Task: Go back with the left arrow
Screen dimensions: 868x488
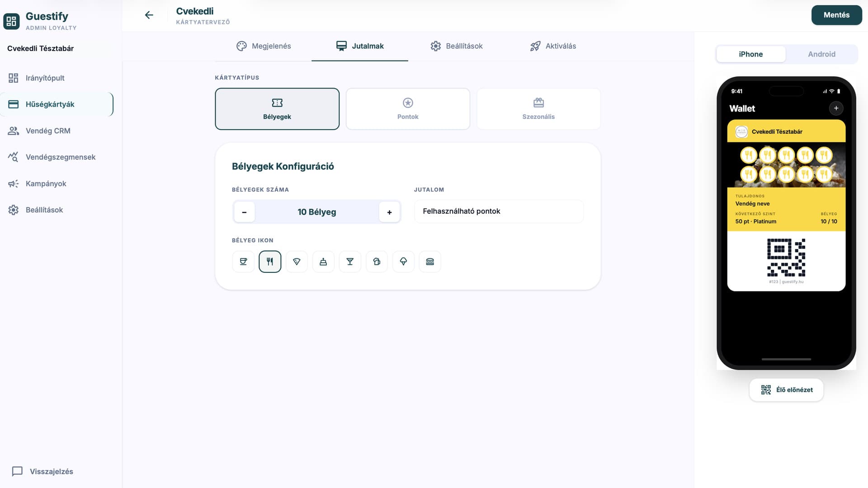Action: pyautogui.click(x=149, y=15)
